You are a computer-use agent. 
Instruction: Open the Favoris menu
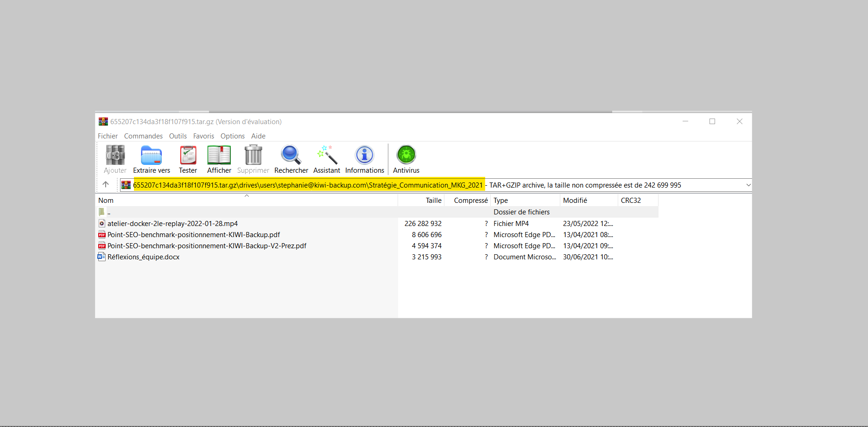point(203,136)
